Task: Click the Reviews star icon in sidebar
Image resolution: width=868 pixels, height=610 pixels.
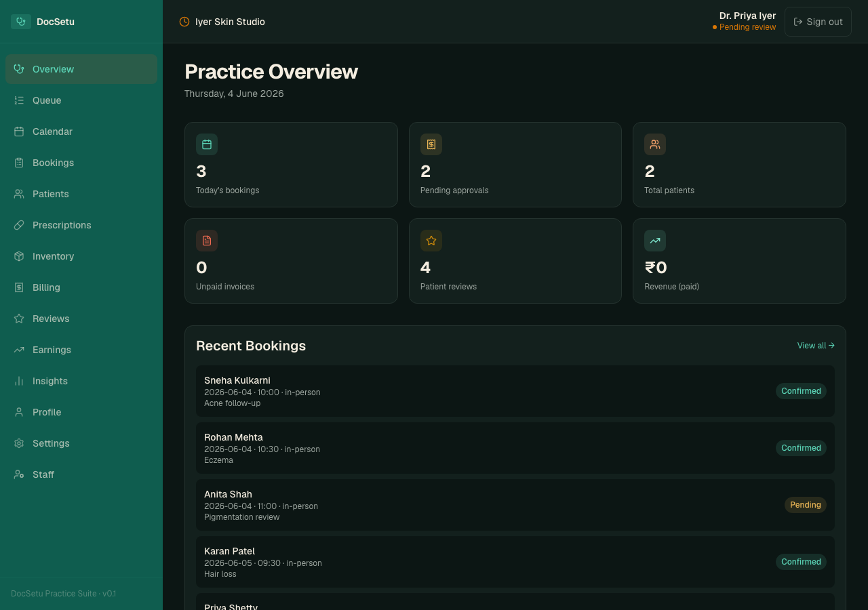Action: (19, 319)
